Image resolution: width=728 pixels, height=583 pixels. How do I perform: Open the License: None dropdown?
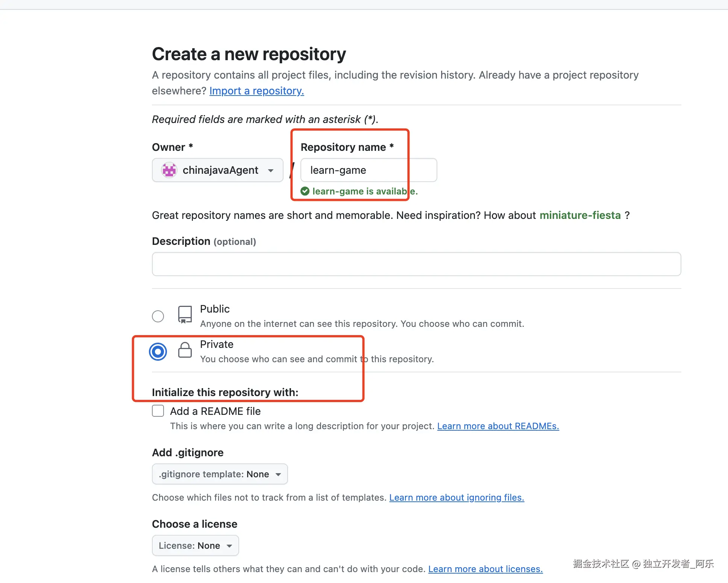click(x=195, y=545)
